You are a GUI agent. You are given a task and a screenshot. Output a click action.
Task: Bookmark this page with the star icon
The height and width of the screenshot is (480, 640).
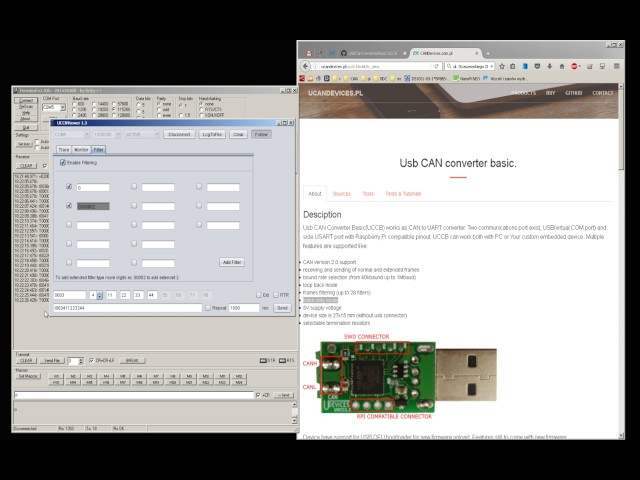502,66
